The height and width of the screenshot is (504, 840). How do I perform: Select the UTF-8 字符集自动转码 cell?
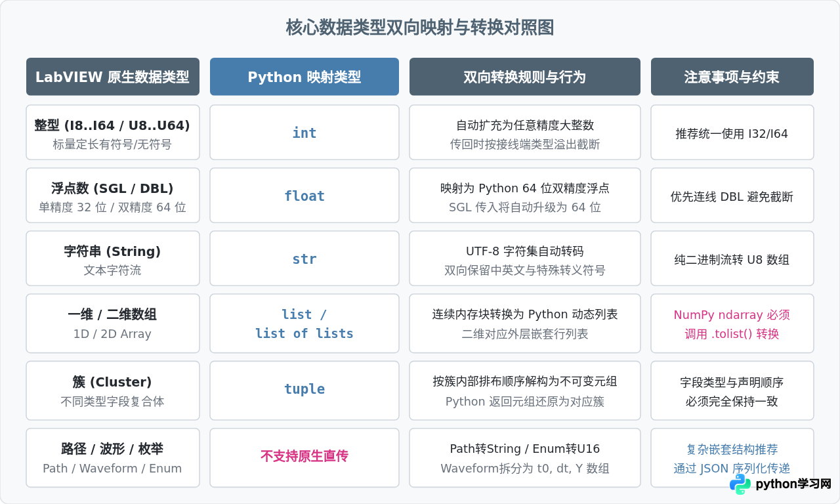point(525,259)
